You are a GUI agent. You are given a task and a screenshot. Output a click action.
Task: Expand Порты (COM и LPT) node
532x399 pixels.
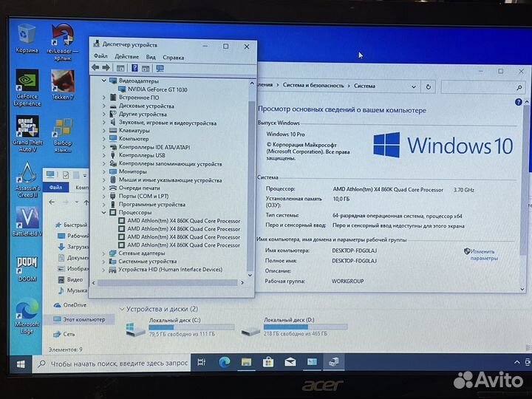(104, 196)
